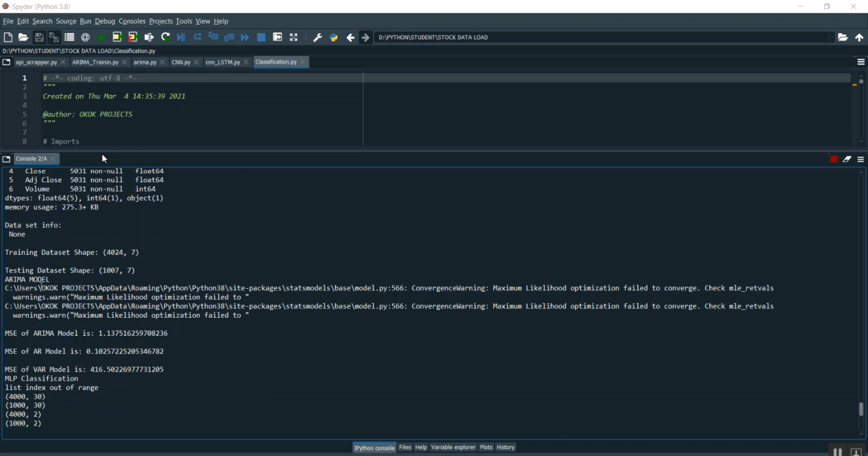Show the Plots pane

486,447
